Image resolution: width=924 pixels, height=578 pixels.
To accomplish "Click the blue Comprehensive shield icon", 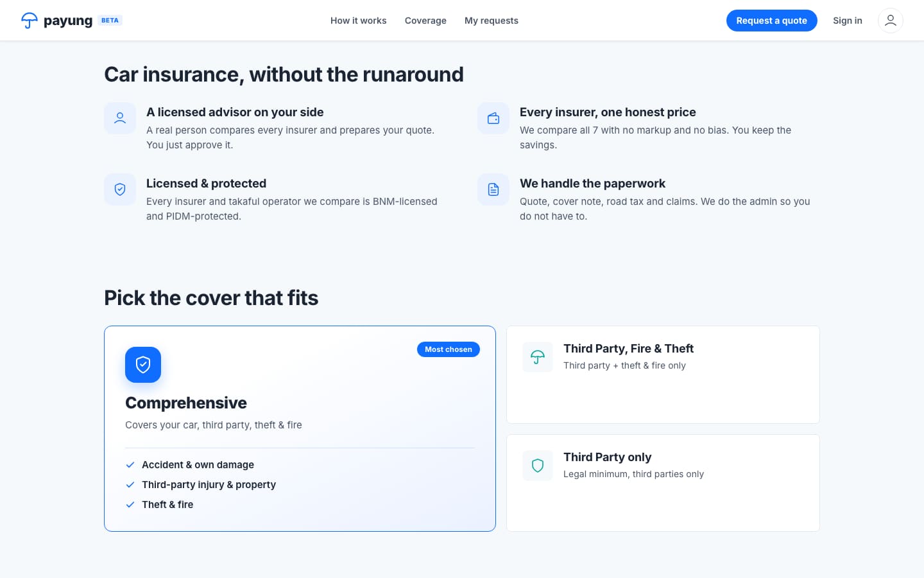I will tap(143, 365).
